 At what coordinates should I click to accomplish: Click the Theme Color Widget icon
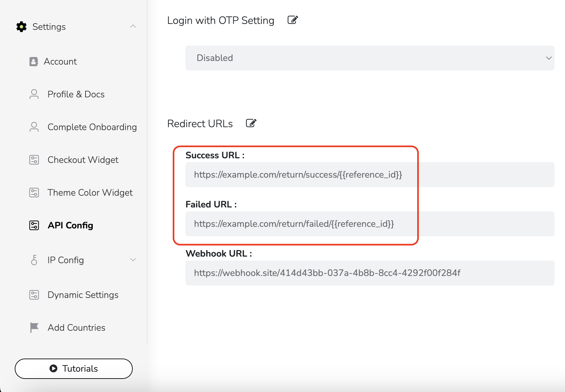(x=34, y=193)
